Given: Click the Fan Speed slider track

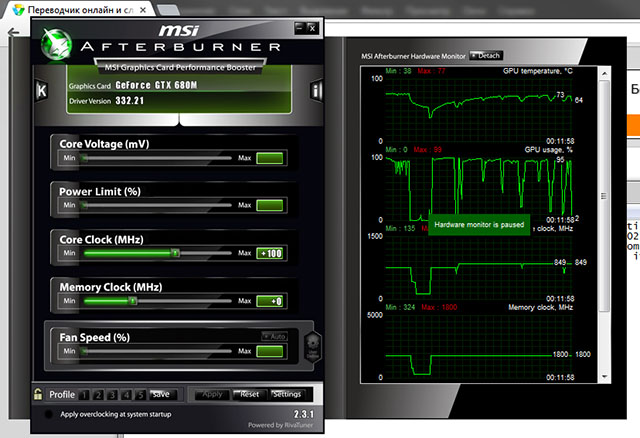Looking at the screenshot, I should tap(157, 351).
